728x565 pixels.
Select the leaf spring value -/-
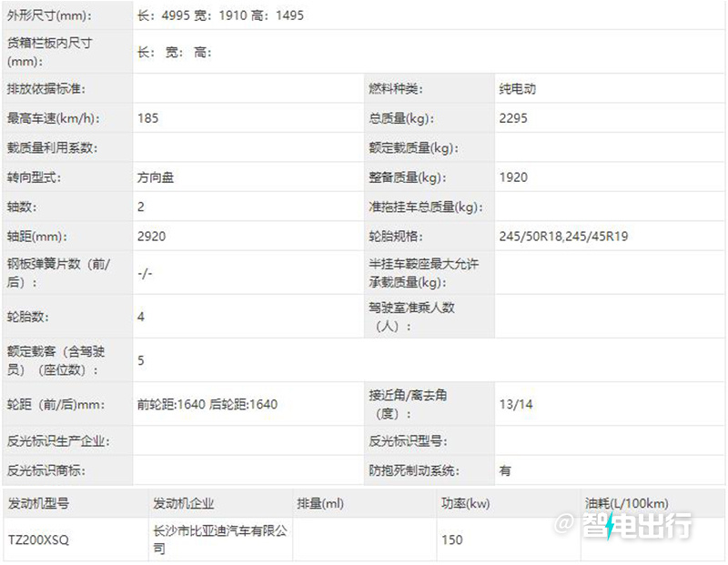pos(145,273)
